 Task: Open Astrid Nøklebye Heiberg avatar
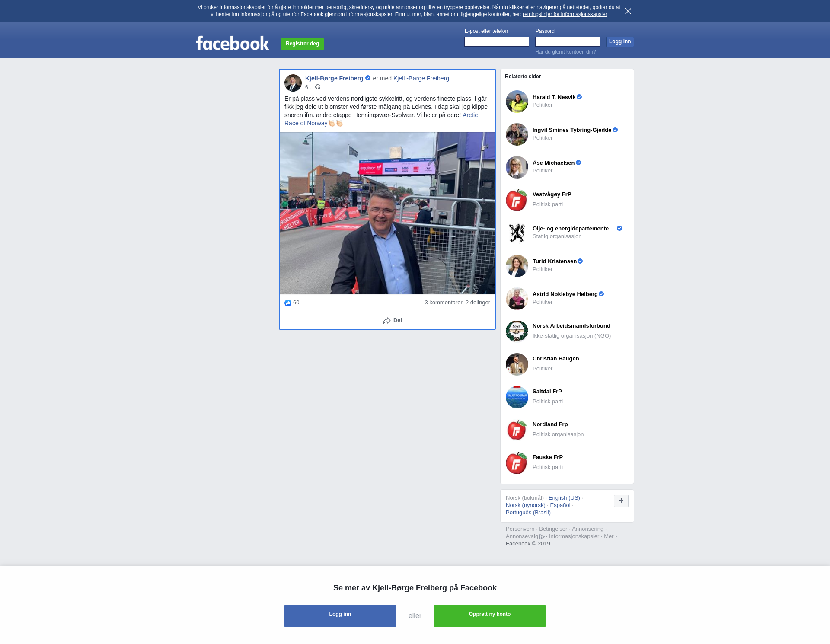point(517,299)
